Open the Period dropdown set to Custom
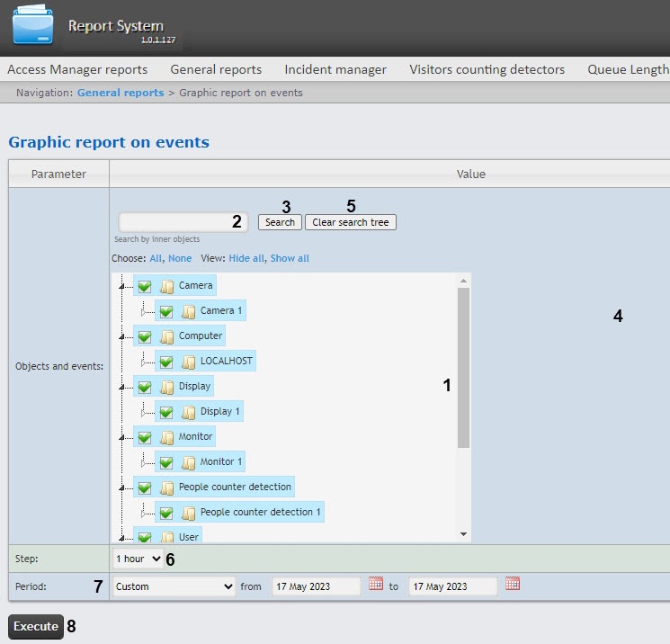670x644 pixels. tap(174, 586)
